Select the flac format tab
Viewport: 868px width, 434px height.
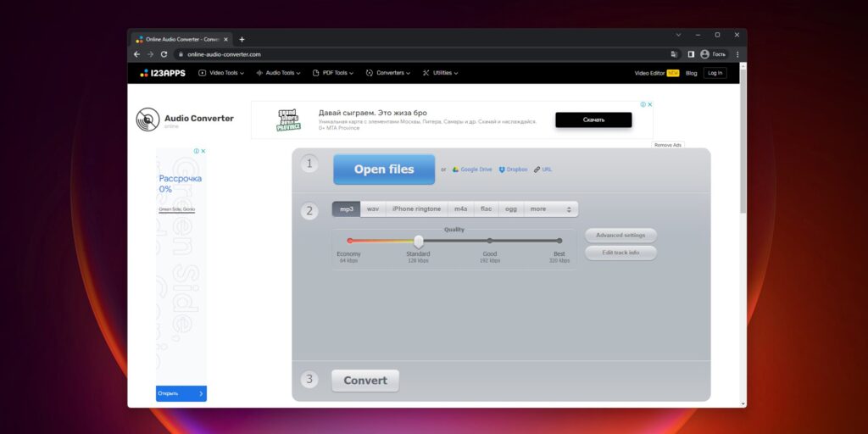[x=486, y=209]
